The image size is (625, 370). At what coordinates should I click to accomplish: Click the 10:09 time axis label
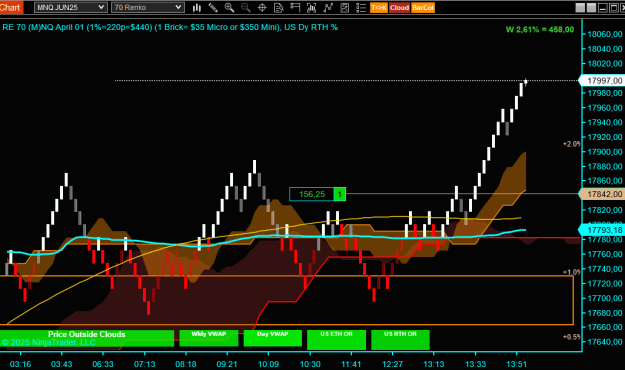[268, 364]
